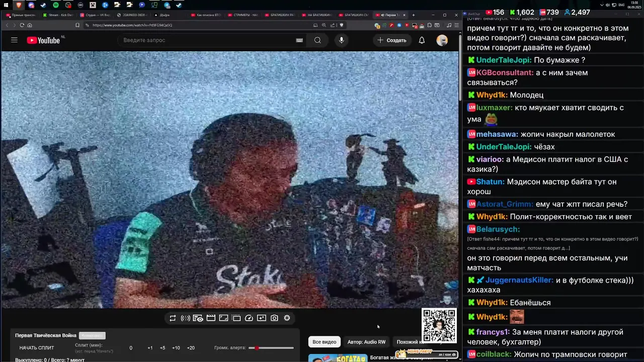Click the ENG language indicator in tray

(x=621, y=5)
